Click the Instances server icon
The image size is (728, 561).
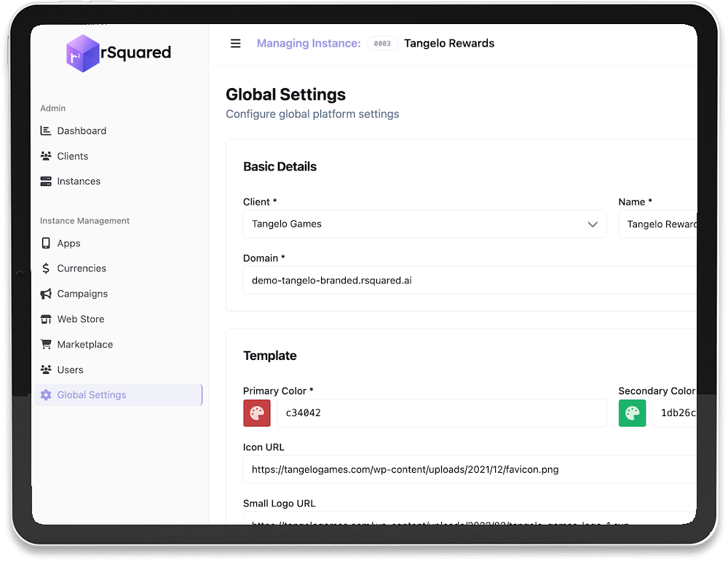pos(46,181)
